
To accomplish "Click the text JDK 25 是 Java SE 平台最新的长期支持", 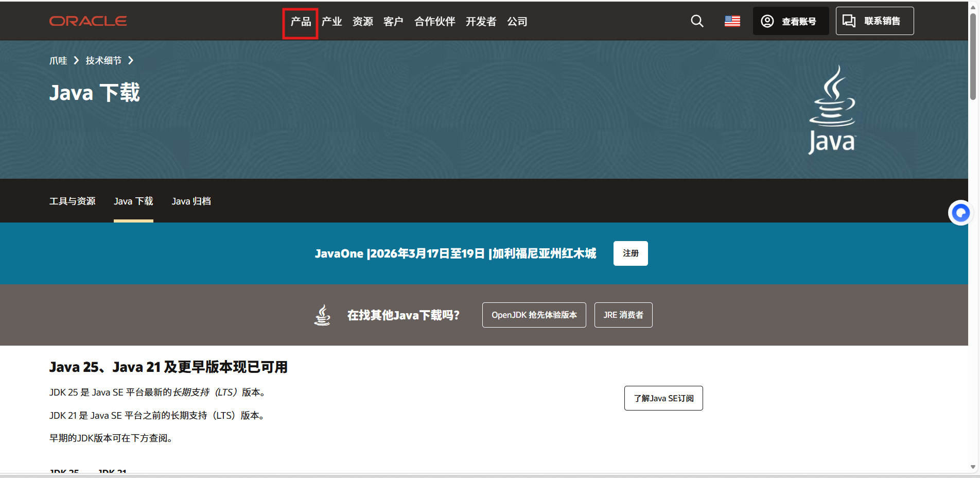I will tap(157, 392).
